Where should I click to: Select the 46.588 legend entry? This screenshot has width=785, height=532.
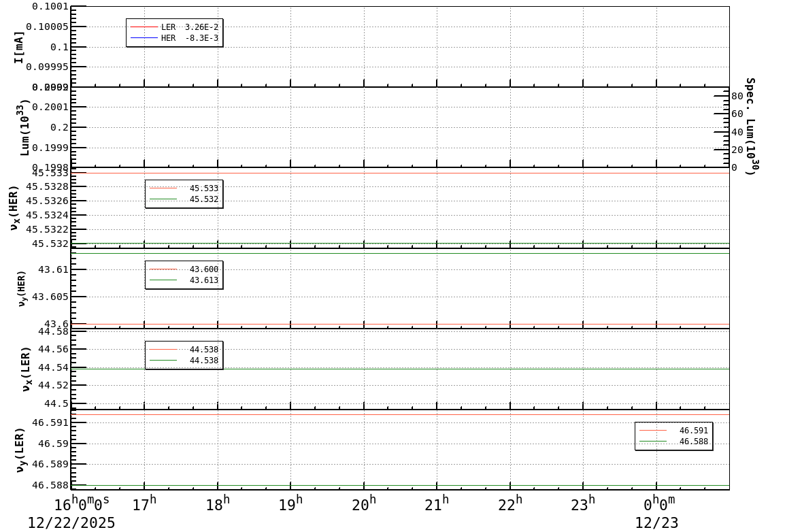pyautogui.click(x=672, y=442)
